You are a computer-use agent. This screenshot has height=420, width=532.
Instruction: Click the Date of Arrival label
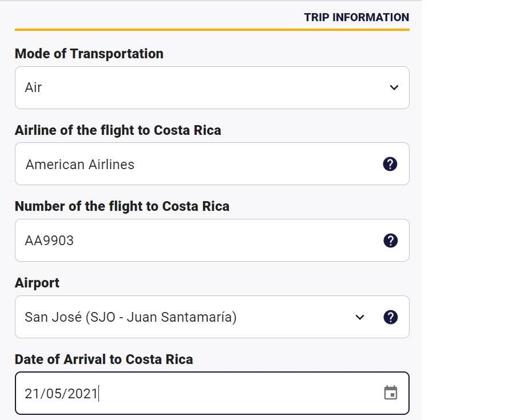coord(104,359)
